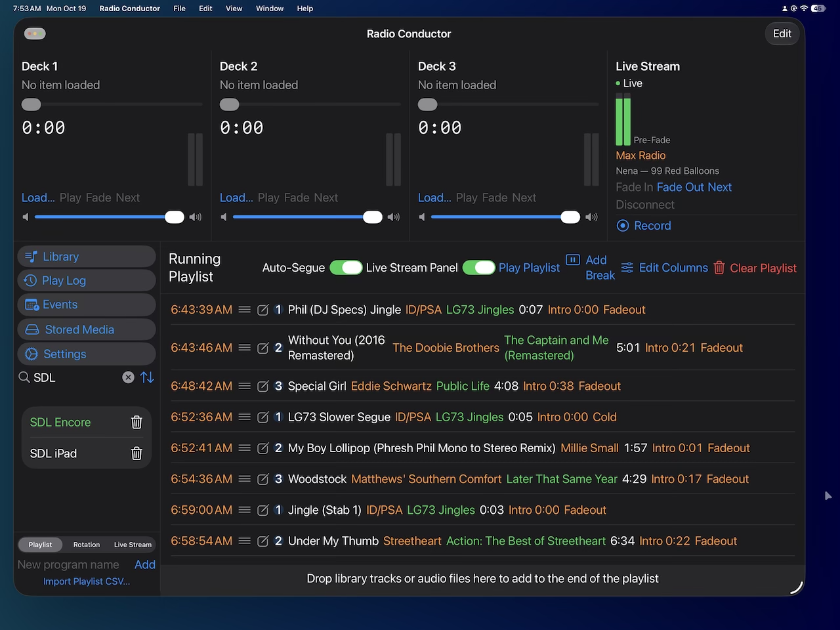The image size is (840, 630).
Task: Clear the SDL search text
Action: tap(128, 377)
